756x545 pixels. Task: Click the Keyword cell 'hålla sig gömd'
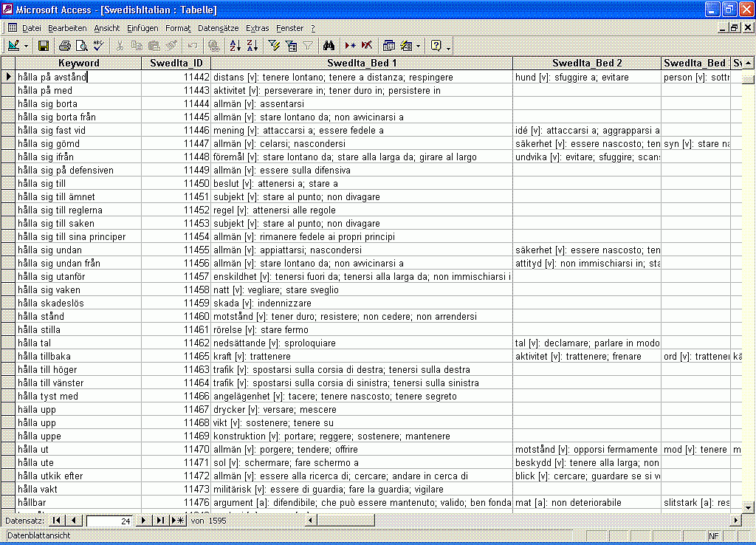click(78, 144)
